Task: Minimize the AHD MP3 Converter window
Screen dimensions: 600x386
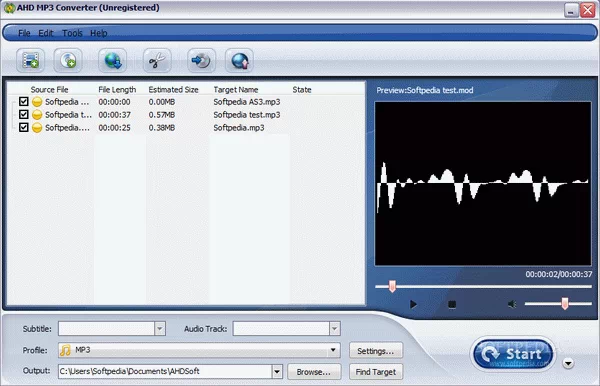Action: (571, 10)
